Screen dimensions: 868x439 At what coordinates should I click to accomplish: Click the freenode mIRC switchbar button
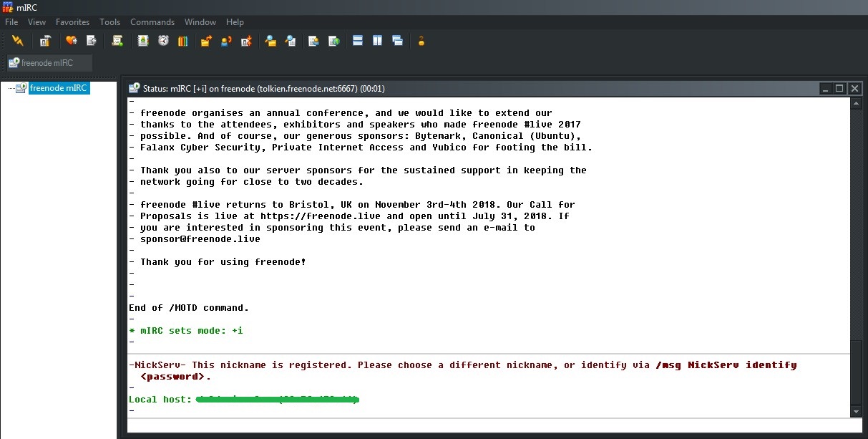50,63
